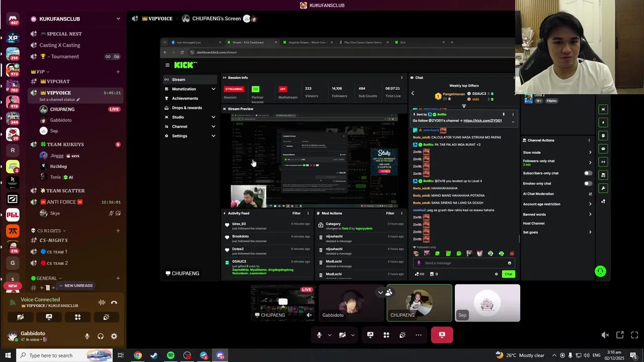
Task: Switch to Play Dice Casino Game tab
Action: [362, 42]
